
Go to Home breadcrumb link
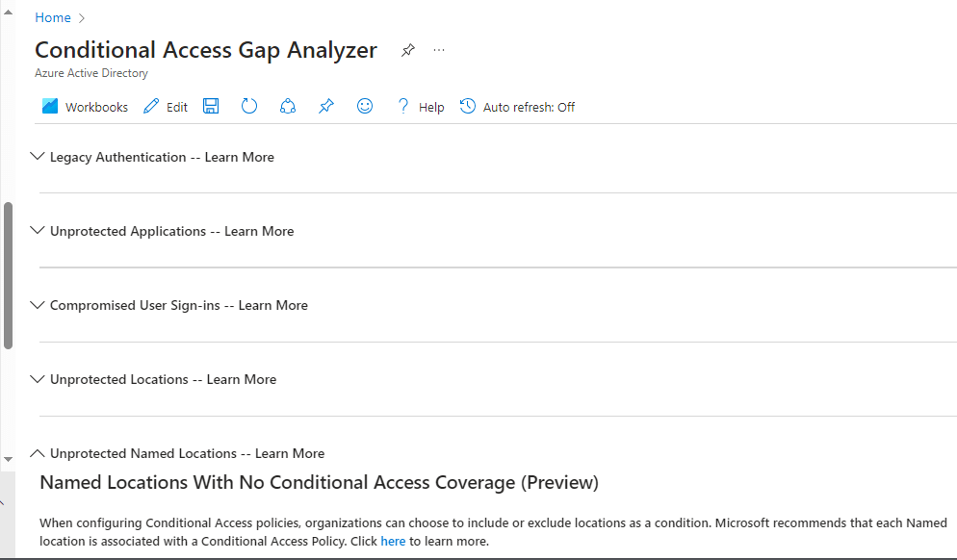coord(53,17)
